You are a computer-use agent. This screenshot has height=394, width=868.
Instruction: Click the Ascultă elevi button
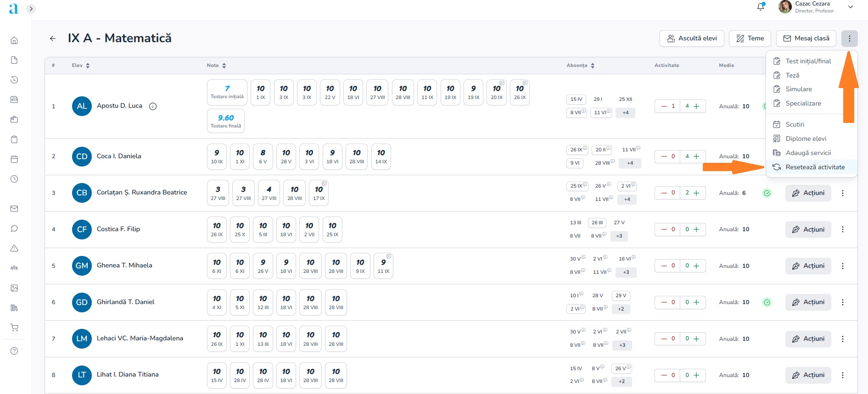pos(692,39)
